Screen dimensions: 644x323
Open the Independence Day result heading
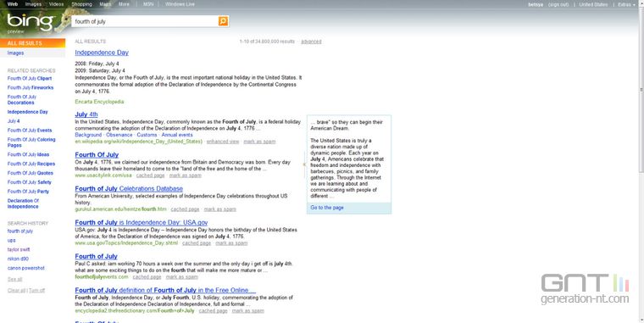pos(102,53)
